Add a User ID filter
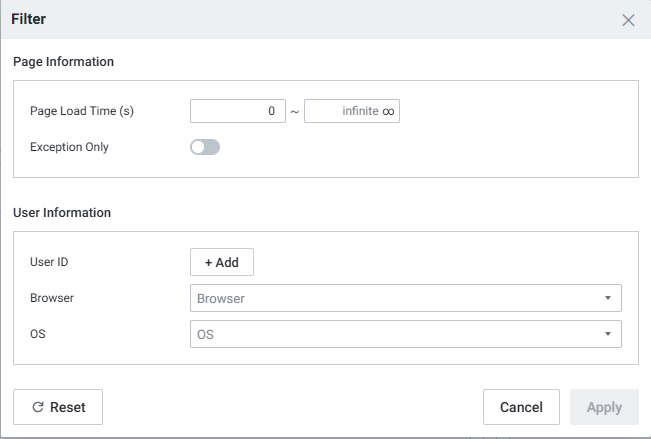This screenshot has height=439, width=651. 222,262
